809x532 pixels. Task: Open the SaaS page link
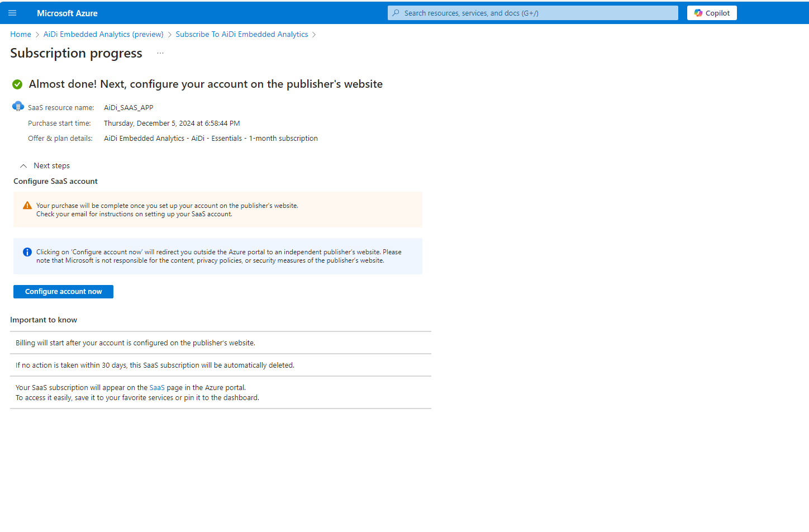[157, 387]
